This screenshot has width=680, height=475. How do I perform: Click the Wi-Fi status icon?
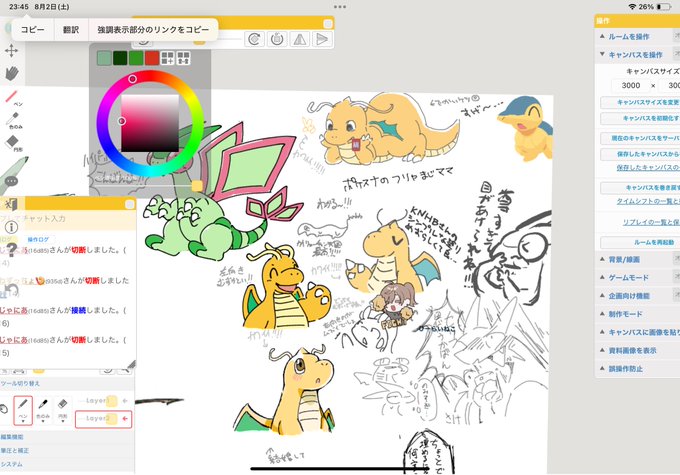(x=632, y=7)
